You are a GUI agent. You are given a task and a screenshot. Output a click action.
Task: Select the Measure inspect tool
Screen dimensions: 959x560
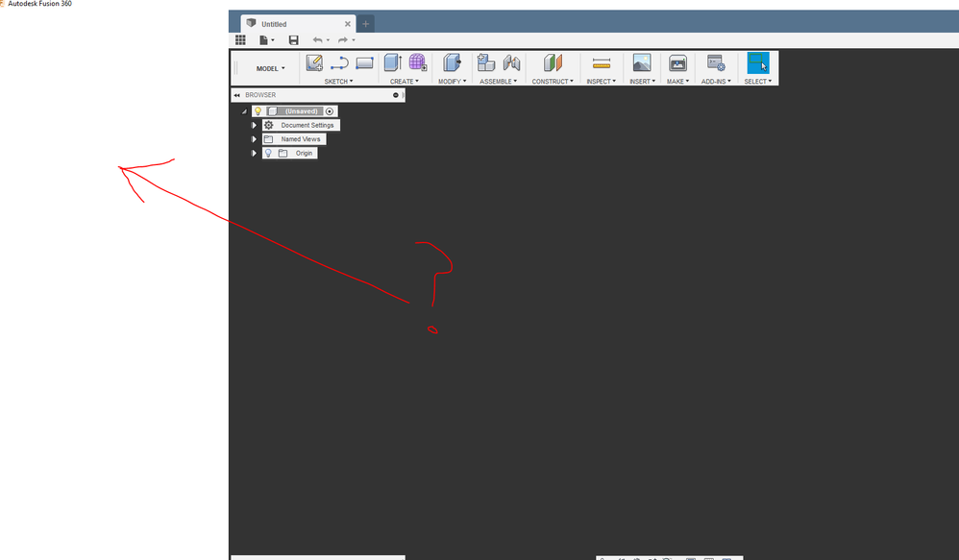[x=602, y=63]
